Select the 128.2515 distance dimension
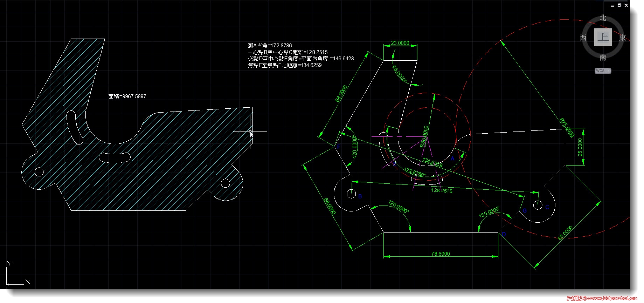Viewport: 644px width, 303px height. click(x=442, y=190)
